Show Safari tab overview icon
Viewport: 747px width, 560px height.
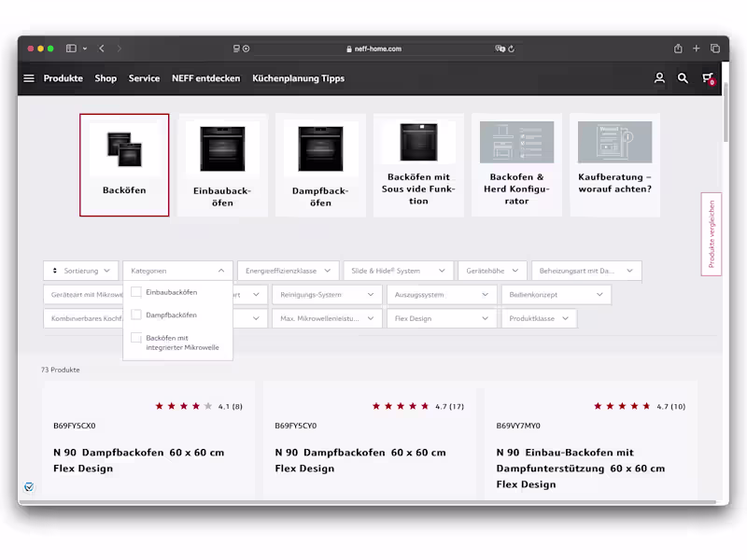tap(715, 49)
